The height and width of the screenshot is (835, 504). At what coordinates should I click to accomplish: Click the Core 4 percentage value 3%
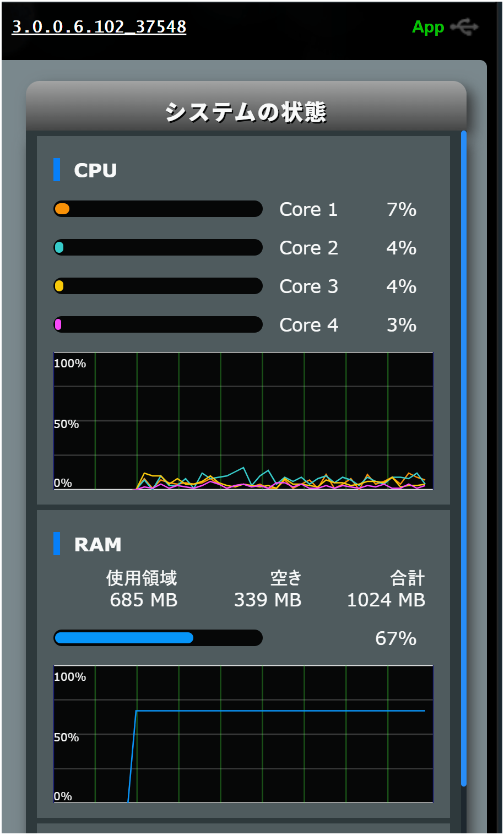click(x=402, y=325)
